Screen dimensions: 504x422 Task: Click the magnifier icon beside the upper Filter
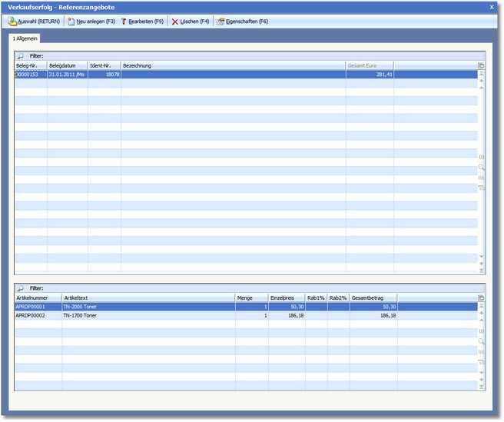point(21,57)
